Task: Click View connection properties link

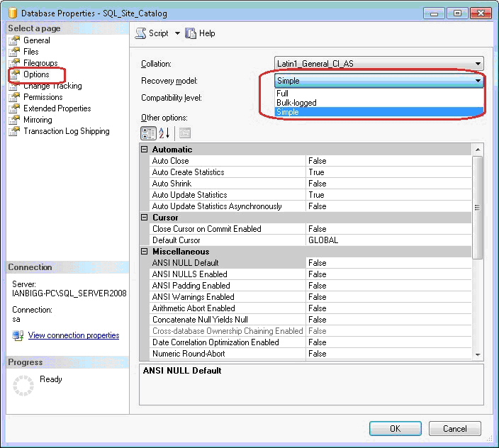Action: 73,335
